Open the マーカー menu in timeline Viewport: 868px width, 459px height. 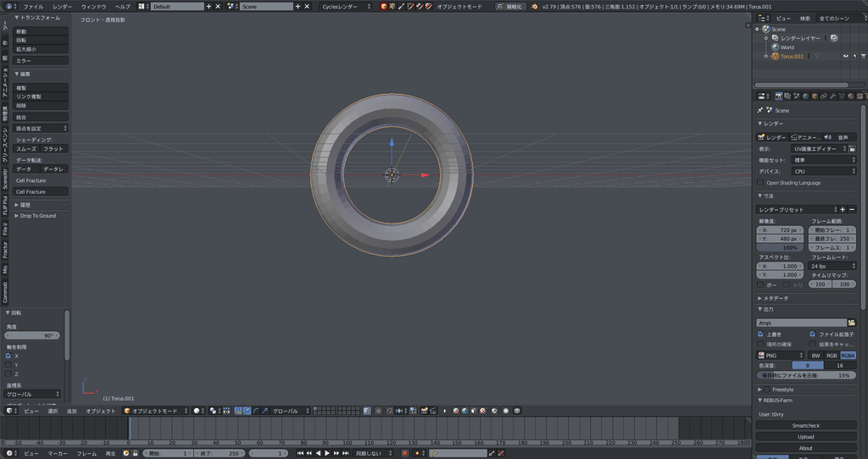pos(57,453)
